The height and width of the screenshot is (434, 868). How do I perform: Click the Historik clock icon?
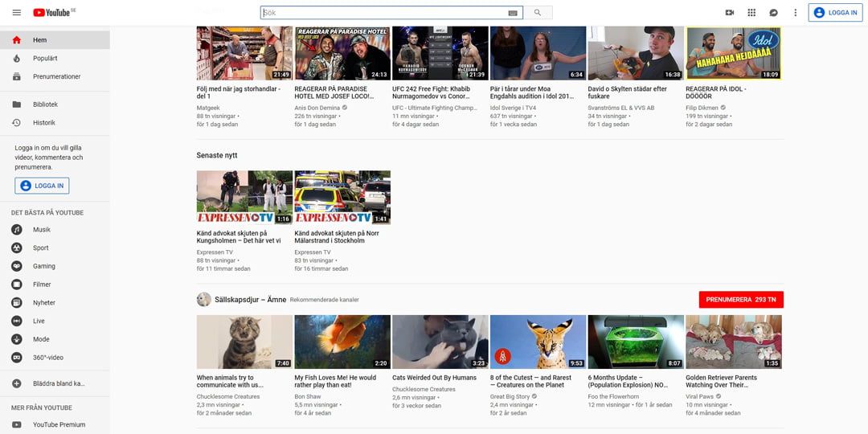pos(17,122)
